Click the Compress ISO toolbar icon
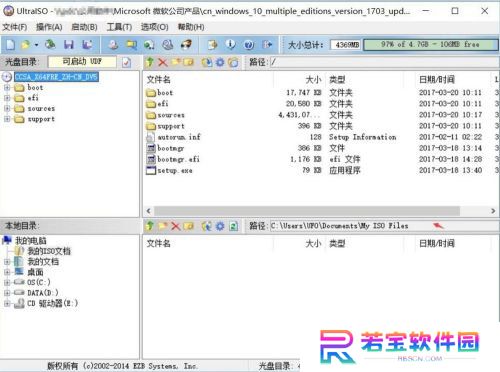The width and height of the screenshot is (500, 372). pyautogui.click(x=132, y=44)
